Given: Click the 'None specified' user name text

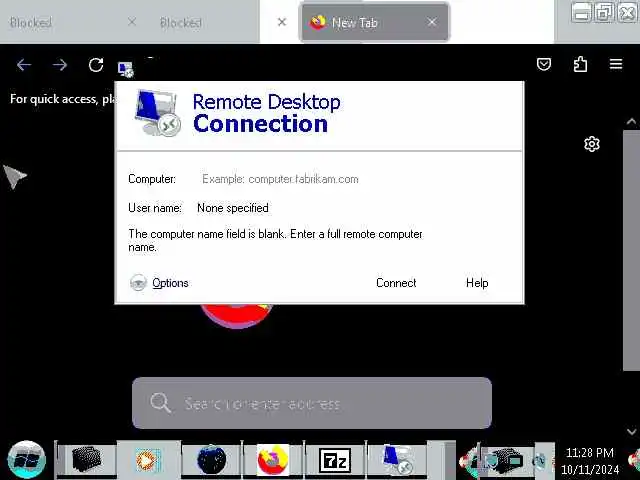Looking at the screenshot, I should coord(233,208).
